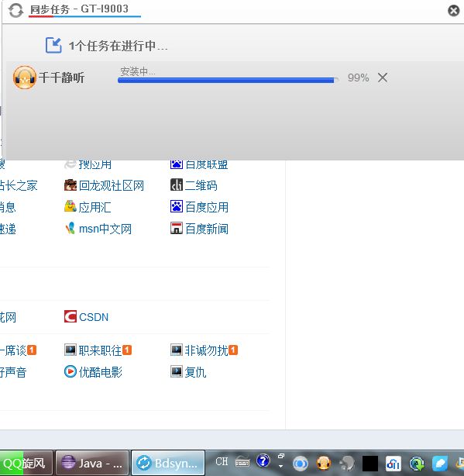Click the 安装中 status label
This screenshot has height=476, width=464.
[x=138, y=71]
